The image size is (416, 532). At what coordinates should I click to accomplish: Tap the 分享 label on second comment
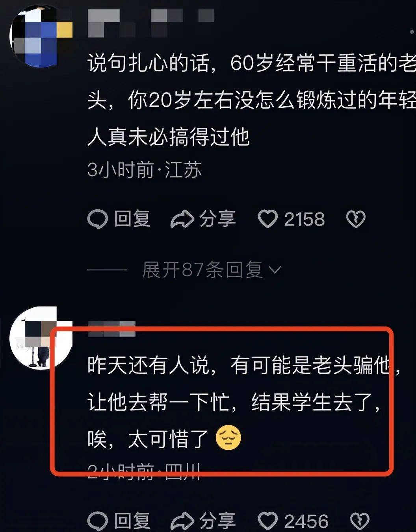217,521
